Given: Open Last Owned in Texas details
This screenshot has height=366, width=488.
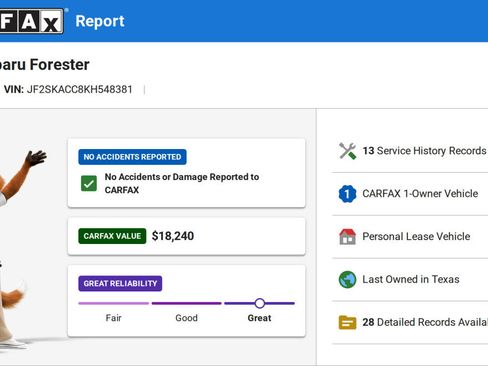Looking at the screenshot, I should pos(410,279).
